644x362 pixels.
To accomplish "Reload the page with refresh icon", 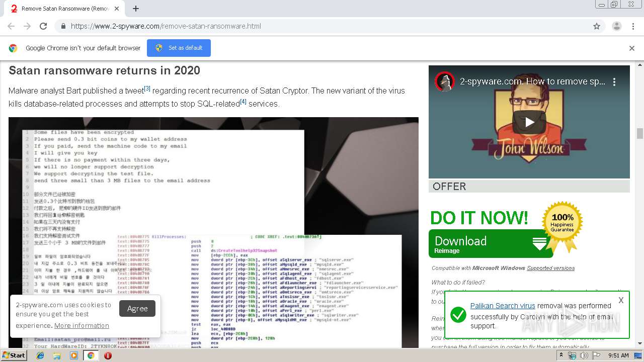I will [43, 26].
